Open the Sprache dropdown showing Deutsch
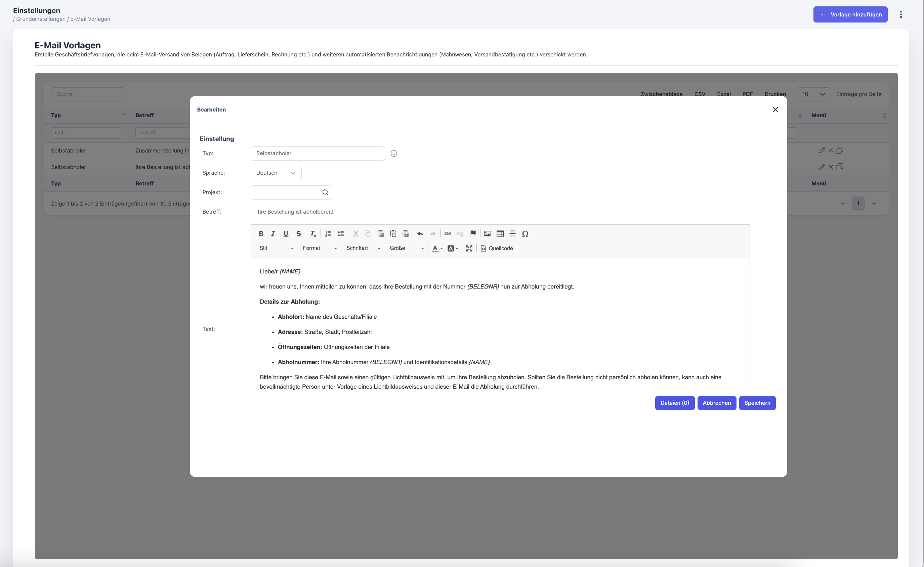The image size is (924, 567). [x=276, y=173]
